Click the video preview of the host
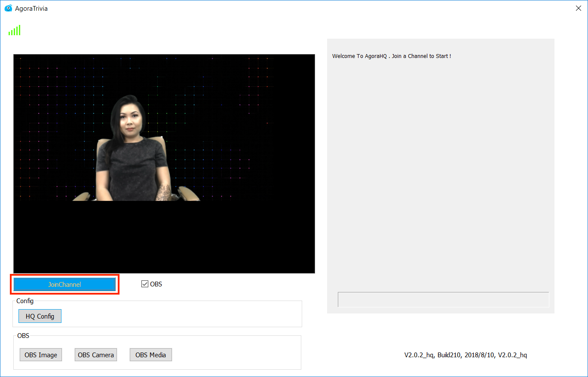Image resolution: width=588 pixels, height=377 pixels. click(164, 164)
